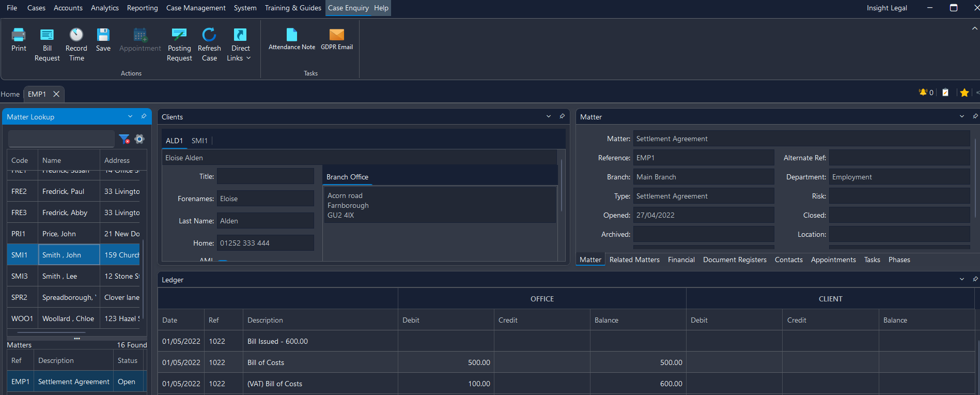980x395 pixels.
Task: Click the Alternate Ref field
Action: 899,158
